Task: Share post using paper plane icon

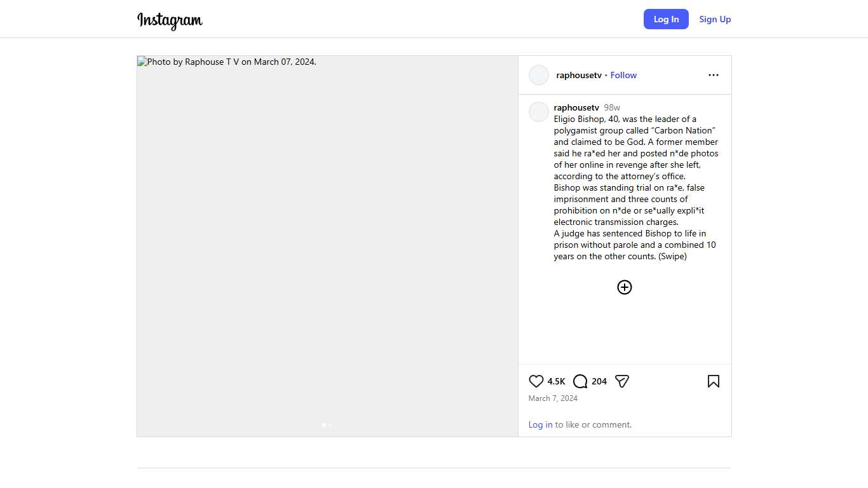Action: coord(622,381)
